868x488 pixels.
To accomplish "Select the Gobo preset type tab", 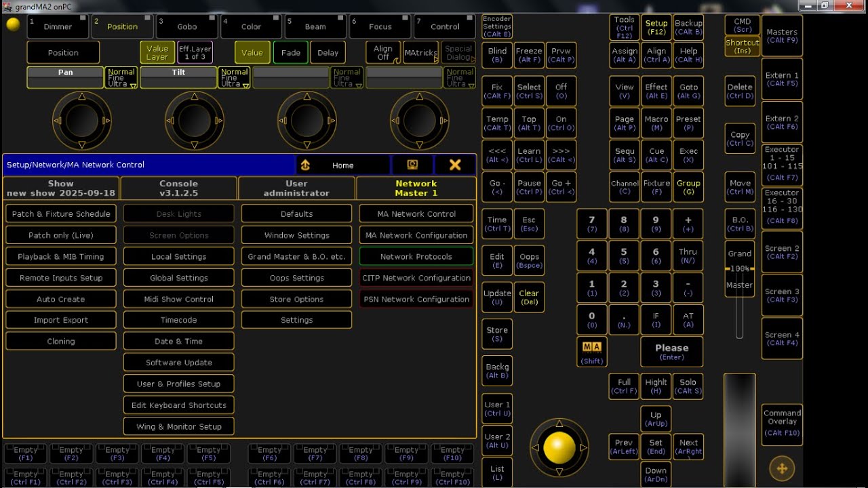I will (187, 26).
